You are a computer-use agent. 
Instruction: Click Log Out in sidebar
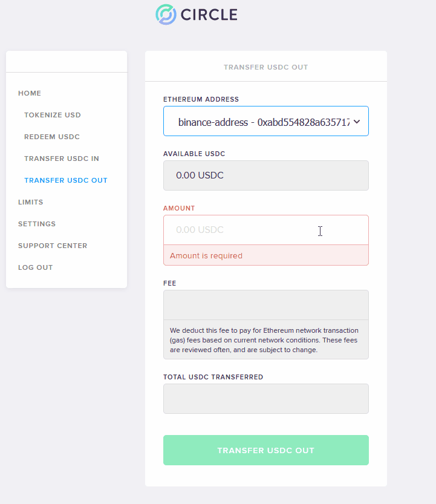(35, 268)
